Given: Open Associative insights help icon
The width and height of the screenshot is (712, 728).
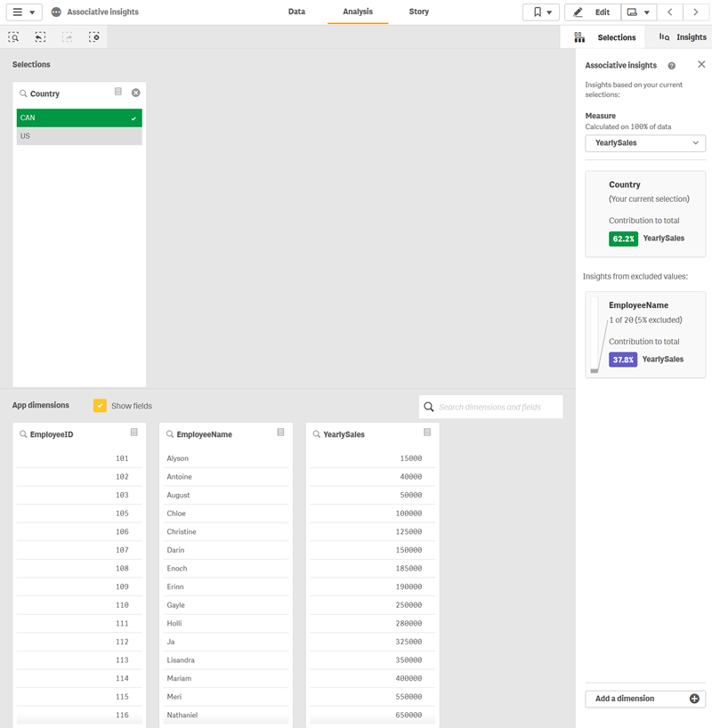Looking at the screenshot, I should click(672, 66).
